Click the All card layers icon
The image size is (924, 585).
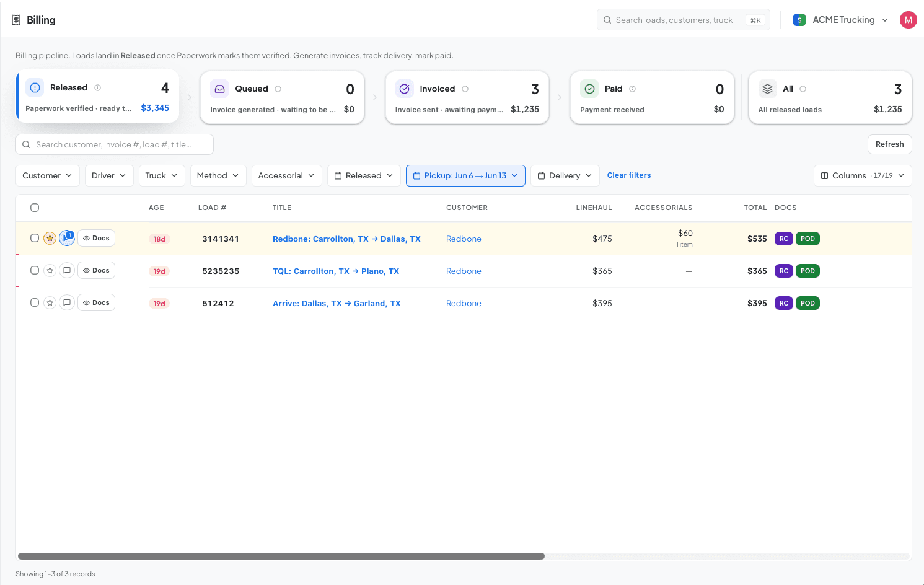pos(767,89)
